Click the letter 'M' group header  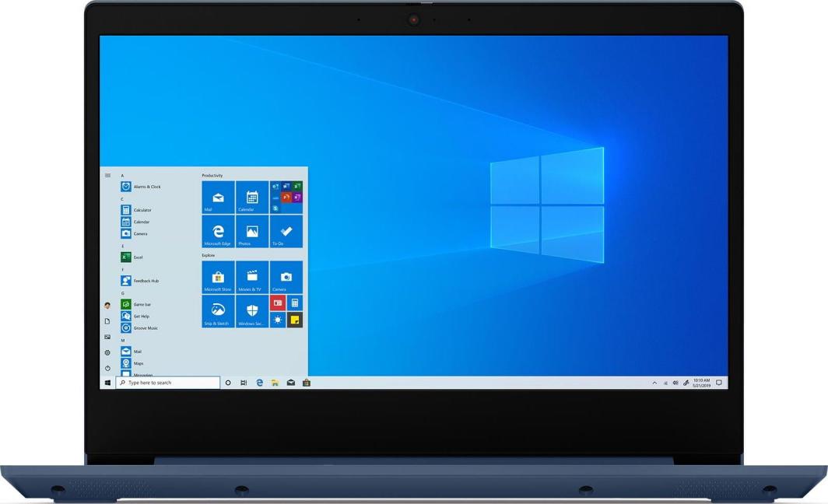(123, 341)
